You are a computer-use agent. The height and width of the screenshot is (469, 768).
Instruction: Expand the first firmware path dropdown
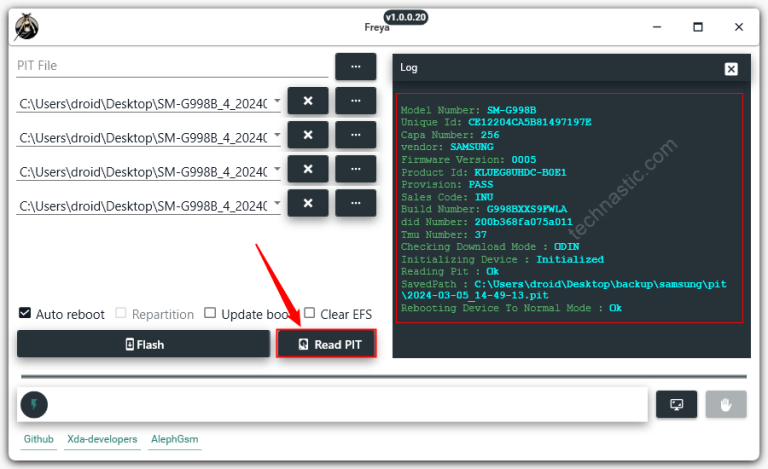point(276,102)
